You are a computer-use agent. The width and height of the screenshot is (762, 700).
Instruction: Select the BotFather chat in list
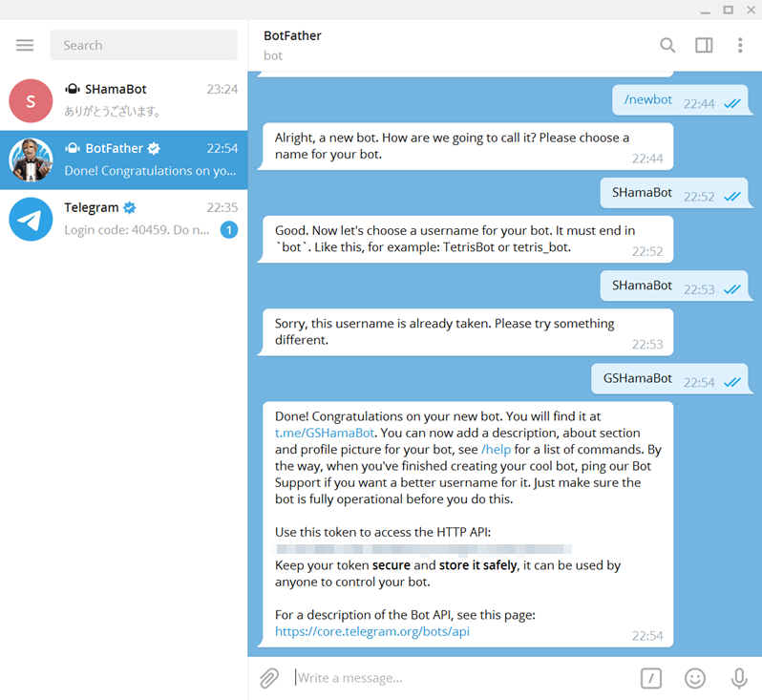(x=143, y=159)
